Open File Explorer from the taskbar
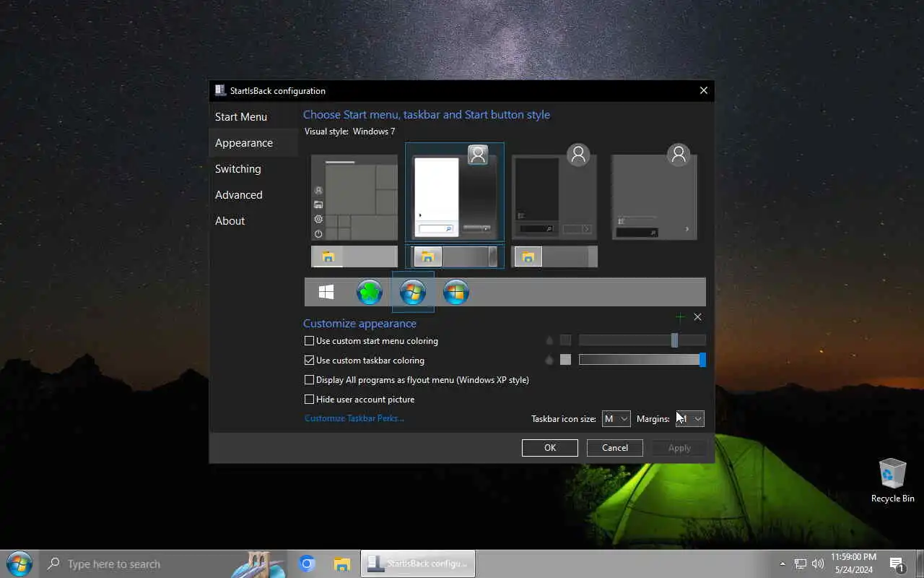 pos(342,564)
